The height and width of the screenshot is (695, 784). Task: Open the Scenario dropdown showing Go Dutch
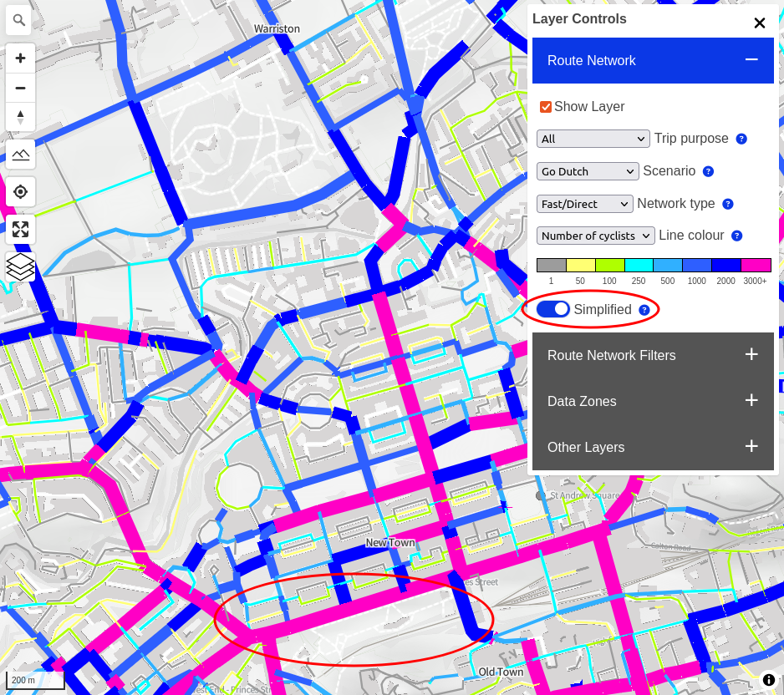[588, 171]
